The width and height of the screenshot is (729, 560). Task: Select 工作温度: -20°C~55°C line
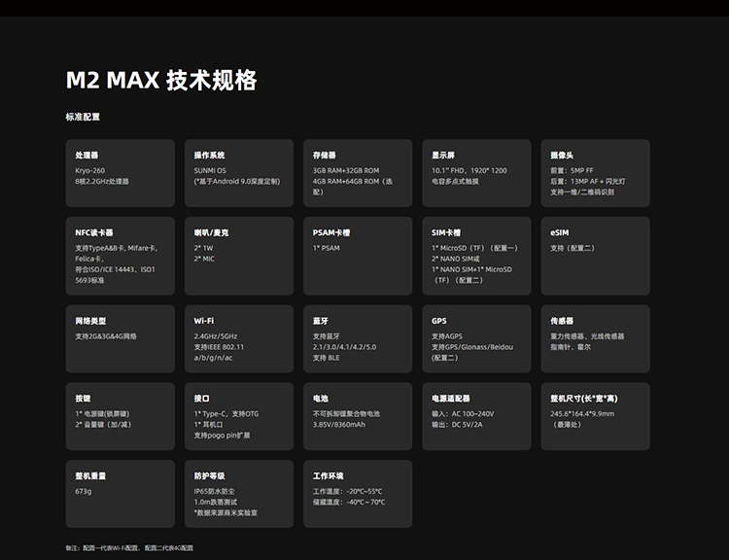[347, 491]
